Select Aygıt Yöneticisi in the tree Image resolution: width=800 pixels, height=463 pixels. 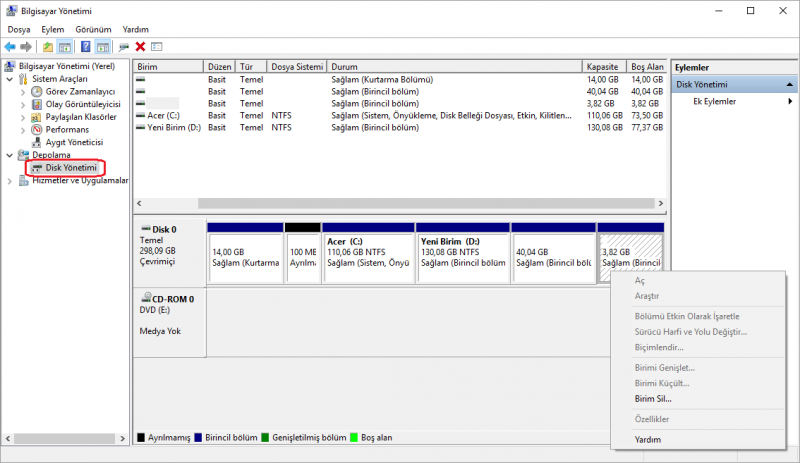pyautogui.click(x=74, y=142)
